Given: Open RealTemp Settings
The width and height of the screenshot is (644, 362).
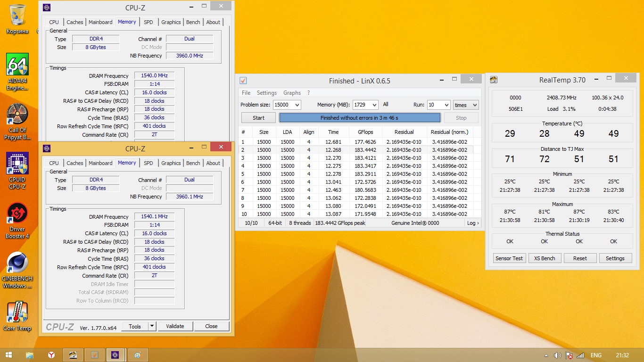Looking at the screenshot, I should tap(615, 258).
